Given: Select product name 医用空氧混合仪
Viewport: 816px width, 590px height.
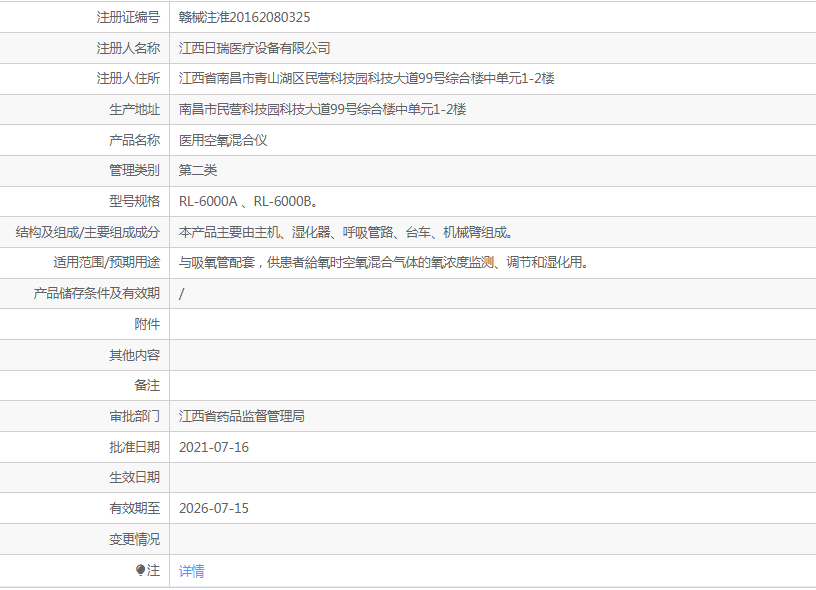Looking at the screenshot, I should click(223, 140).
